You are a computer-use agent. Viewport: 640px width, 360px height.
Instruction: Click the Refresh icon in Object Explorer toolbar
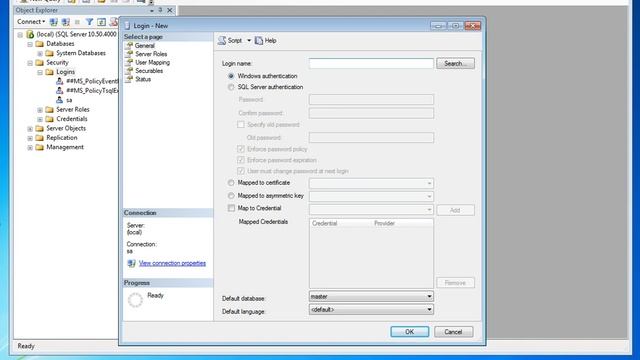(x=101, y=22)
